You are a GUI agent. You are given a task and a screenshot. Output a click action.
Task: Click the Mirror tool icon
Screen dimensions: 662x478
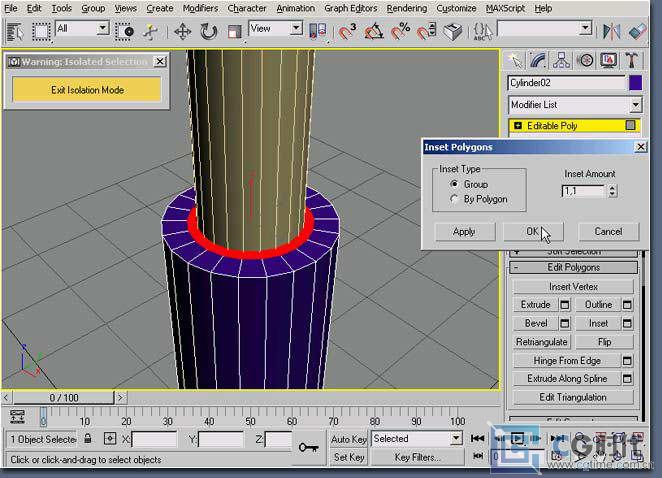click(x=612, y=32)
